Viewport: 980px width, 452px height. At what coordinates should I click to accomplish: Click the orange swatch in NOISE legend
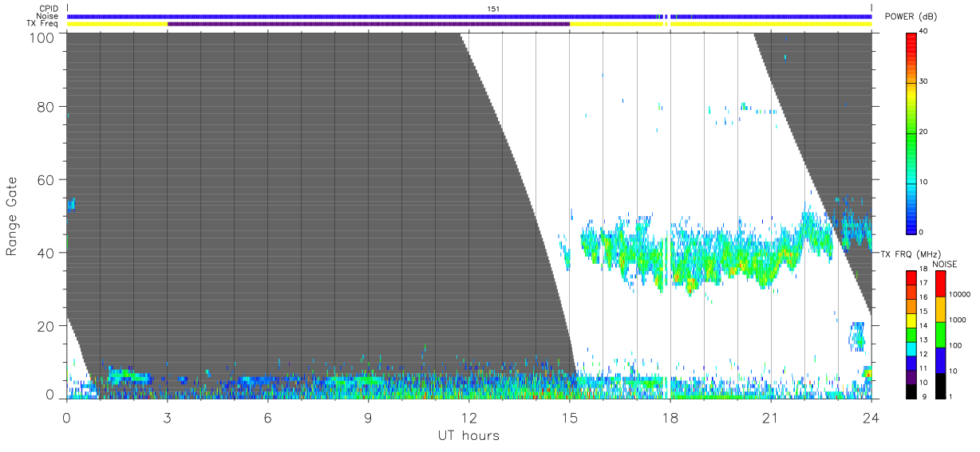pyautogui.click(x=940, y=309)
